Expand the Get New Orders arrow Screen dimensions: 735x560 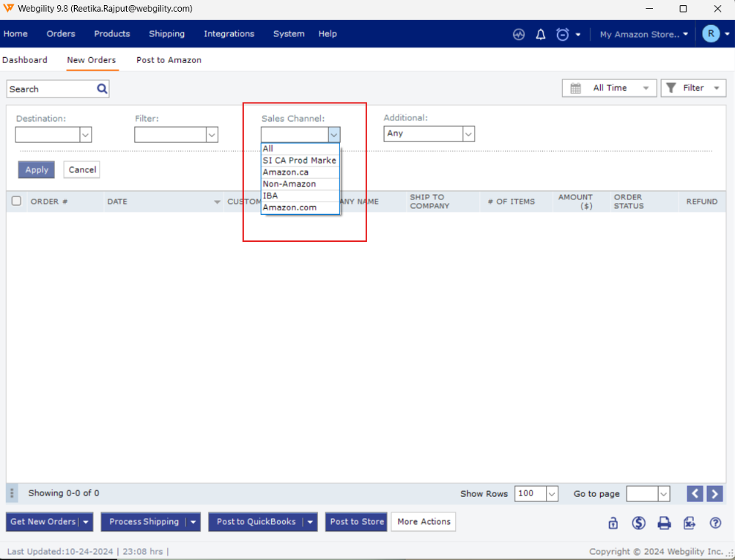85,522
